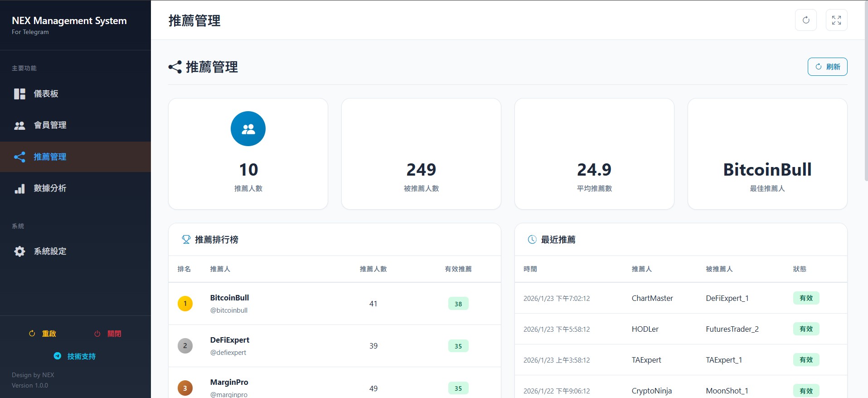868x398 pixels.
Task: Click the bronze rank 3 badge
Action: [x=185, y=388]
